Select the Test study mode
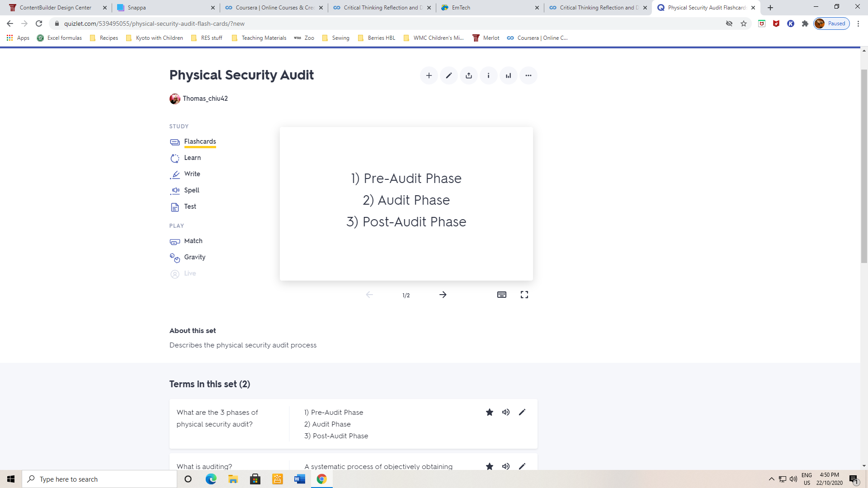 [190, 206]
